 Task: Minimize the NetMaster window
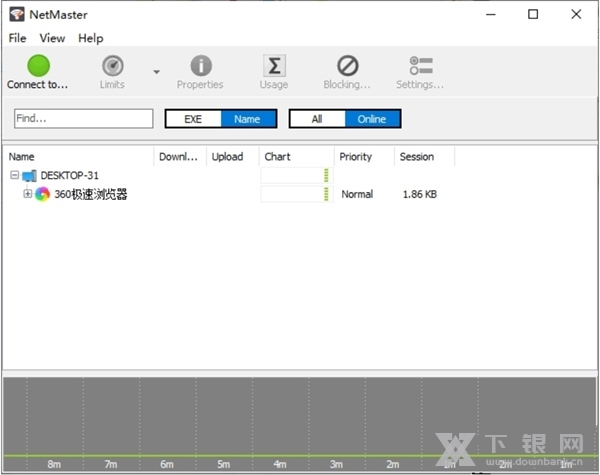click(x=491, y=15)
